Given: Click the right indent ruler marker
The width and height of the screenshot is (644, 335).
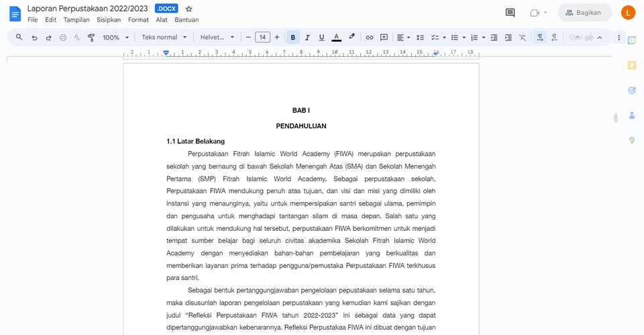Looking at the screenshot, I should pyautogui.click(x=435, y=53).
